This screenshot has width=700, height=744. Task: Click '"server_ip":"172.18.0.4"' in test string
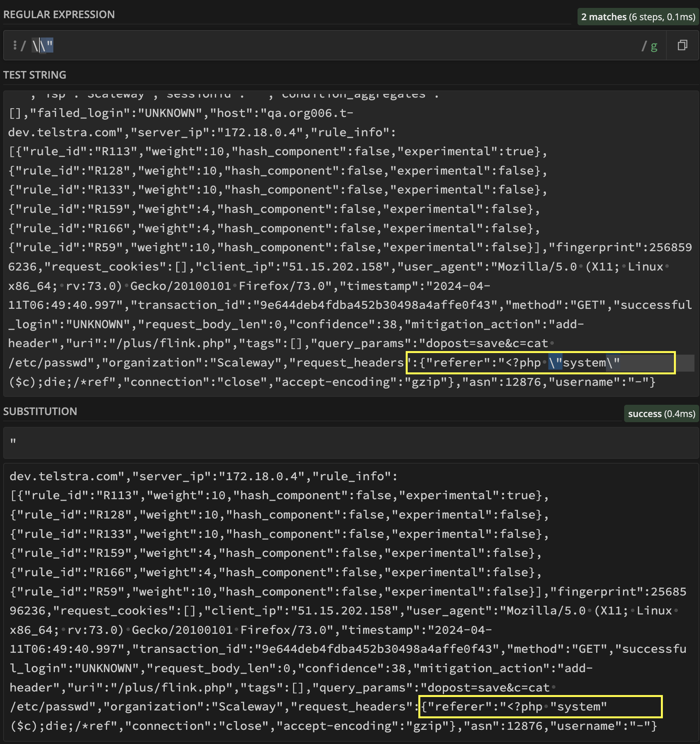pyautogui.click(x=217, y=132)
